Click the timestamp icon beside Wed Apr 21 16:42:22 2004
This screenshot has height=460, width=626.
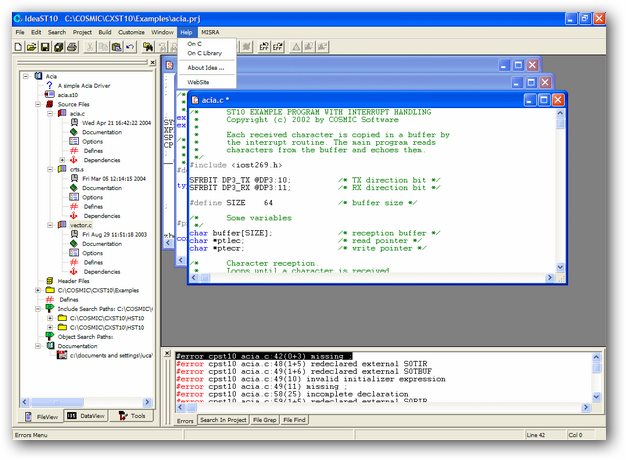[74, 122]
